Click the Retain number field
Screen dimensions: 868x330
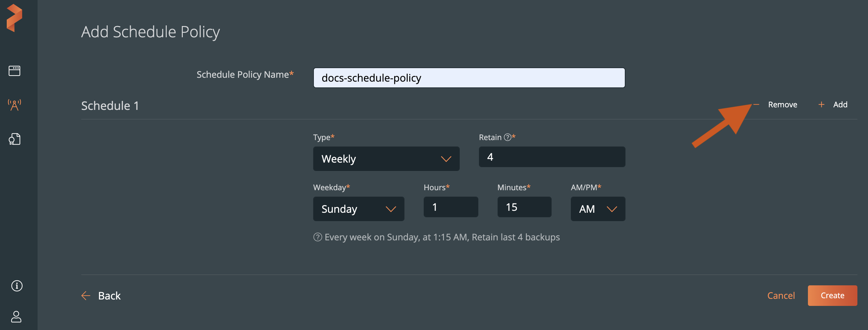click(552, 157)
